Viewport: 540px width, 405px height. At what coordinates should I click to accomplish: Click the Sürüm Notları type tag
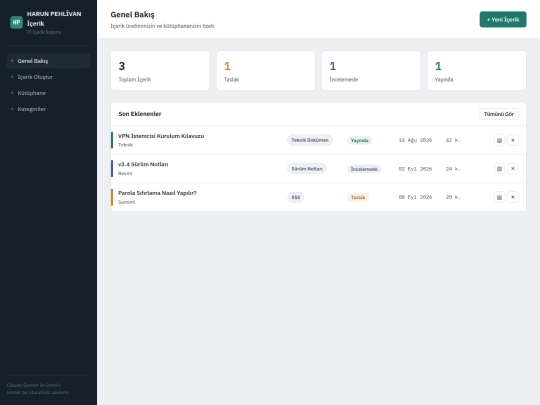click(307, 169)
